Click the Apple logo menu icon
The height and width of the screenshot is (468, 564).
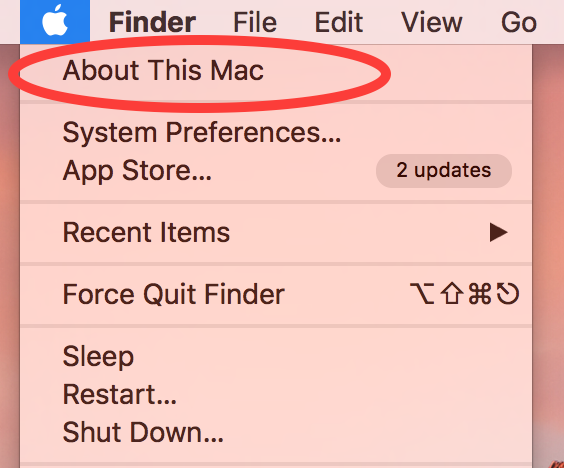[55, 22]
